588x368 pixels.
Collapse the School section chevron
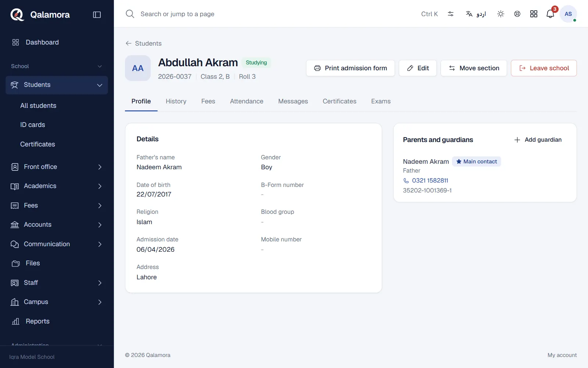click(100, 66)
